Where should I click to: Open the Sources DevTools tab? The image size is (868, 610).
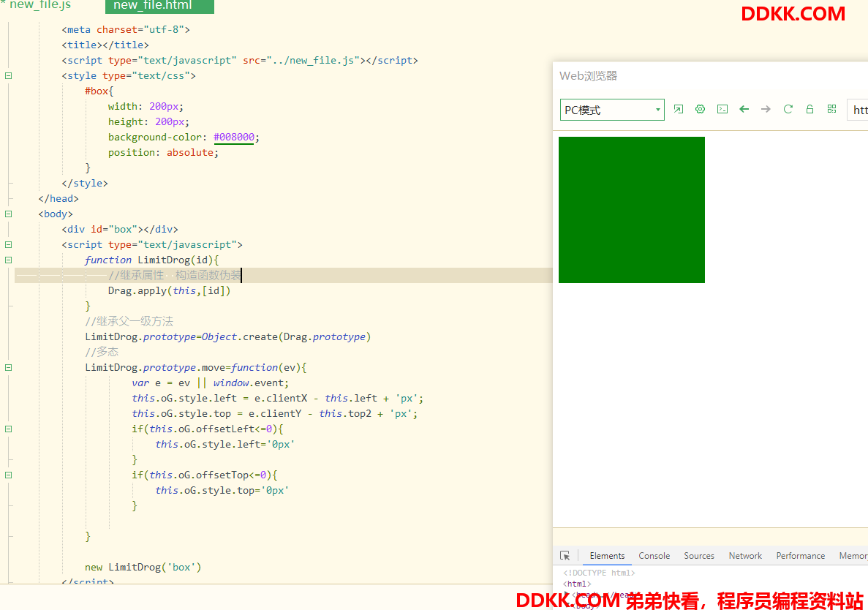click(698, 555)
